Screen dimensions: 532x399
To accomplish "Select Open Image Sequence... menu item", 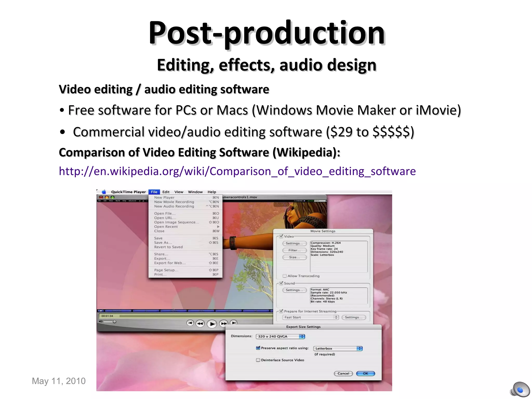I will (185, 222).
